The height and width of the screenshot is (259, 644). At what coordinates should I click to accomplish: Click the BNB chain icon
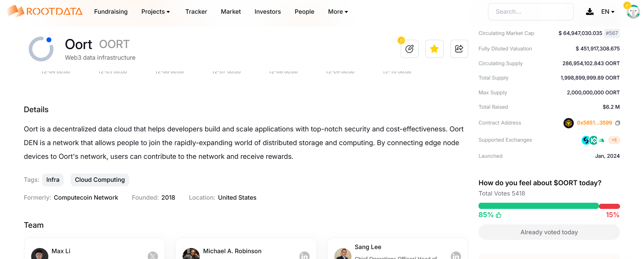(x=569, y=123)
